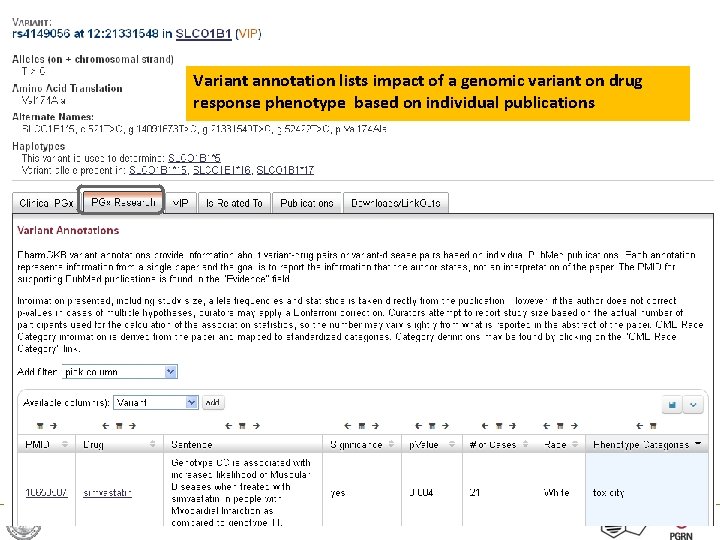The height and width of the screenshot is (540, 720).
Task: Sort the table by pValue
Action: pos(452,444)
